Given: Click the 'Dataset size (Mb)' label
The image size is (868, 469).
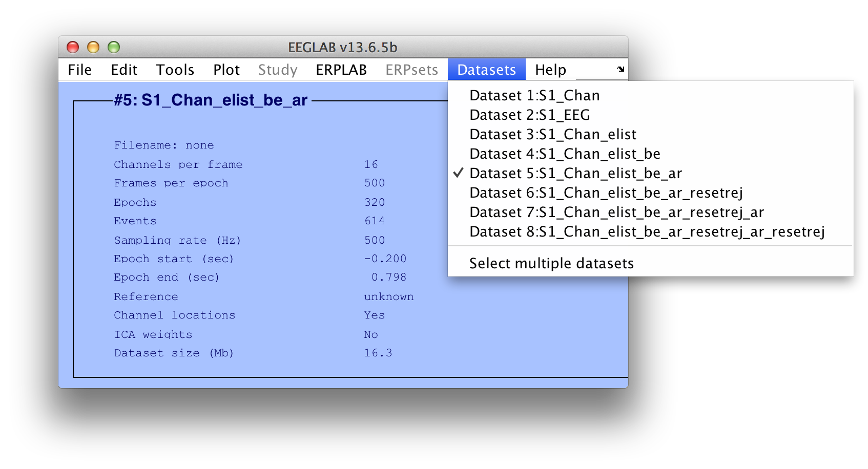Looking at the screenshot, I should [174, 353].
